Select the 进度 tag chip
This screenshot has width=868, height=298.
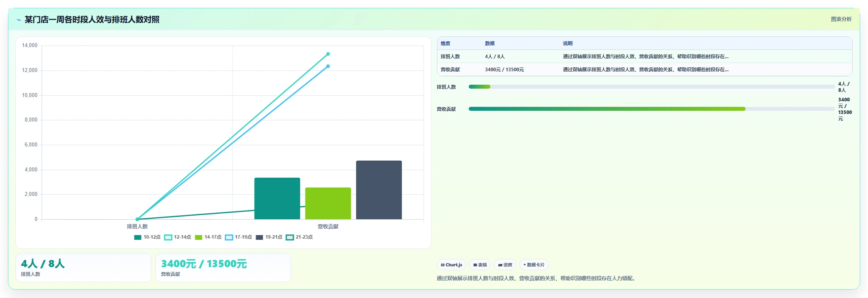coord(505,265)
